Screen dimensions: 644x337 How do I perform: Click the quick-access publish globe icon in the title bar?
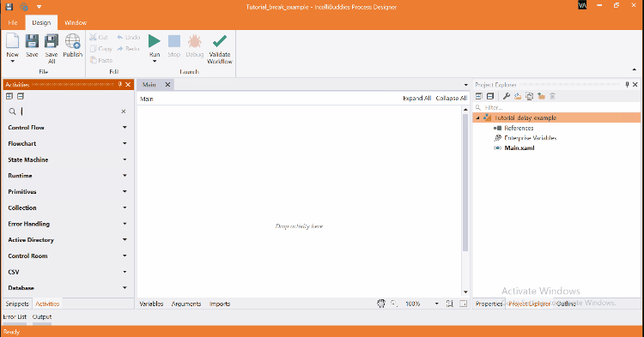24,7
